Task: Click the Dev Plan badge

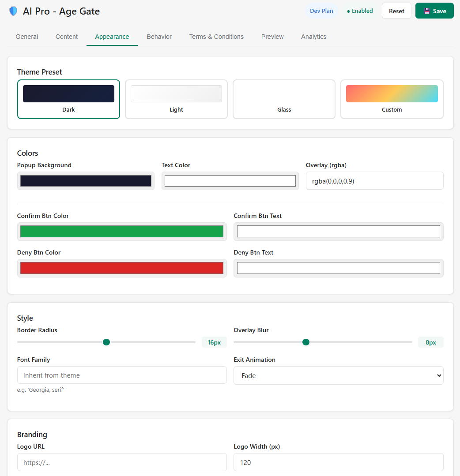Action: (x=321, y=10)
